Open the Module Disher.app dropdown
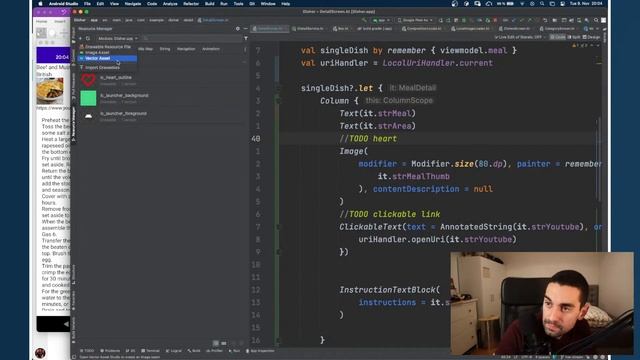640x360 pixels. (x=118, y=38)
